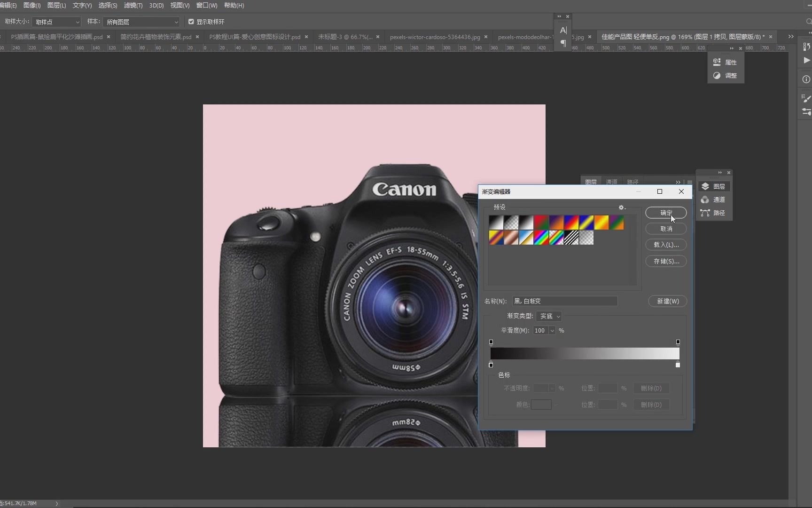Open the 窗口(W) menu
This screenshot has width=812, height=508.
(x=207, y=5)
